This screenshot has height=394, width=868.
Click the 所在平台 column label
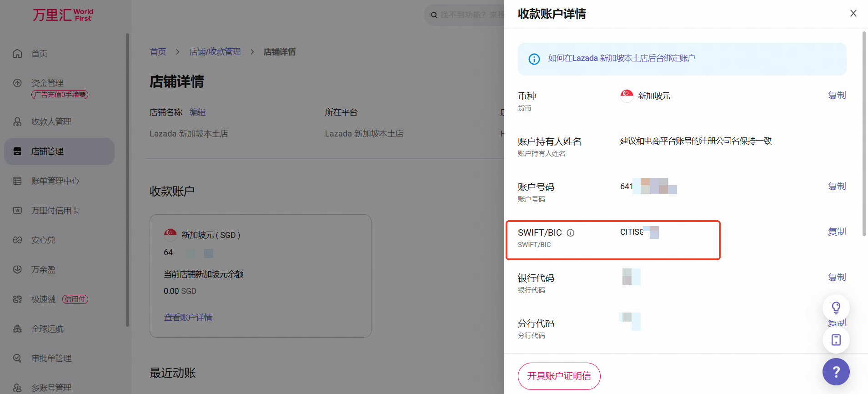point(341,112)
